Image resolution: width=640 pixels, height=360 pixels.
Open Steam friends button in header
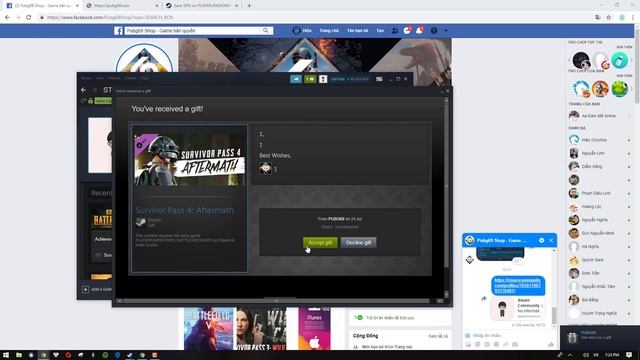coord(296,79)
